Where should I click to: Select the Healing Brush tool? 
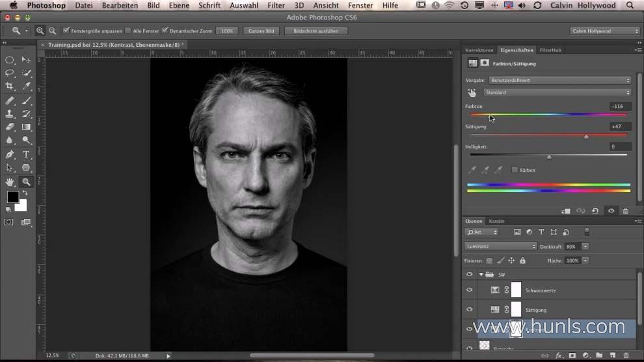pyautogui.click(x=10, y=100)
